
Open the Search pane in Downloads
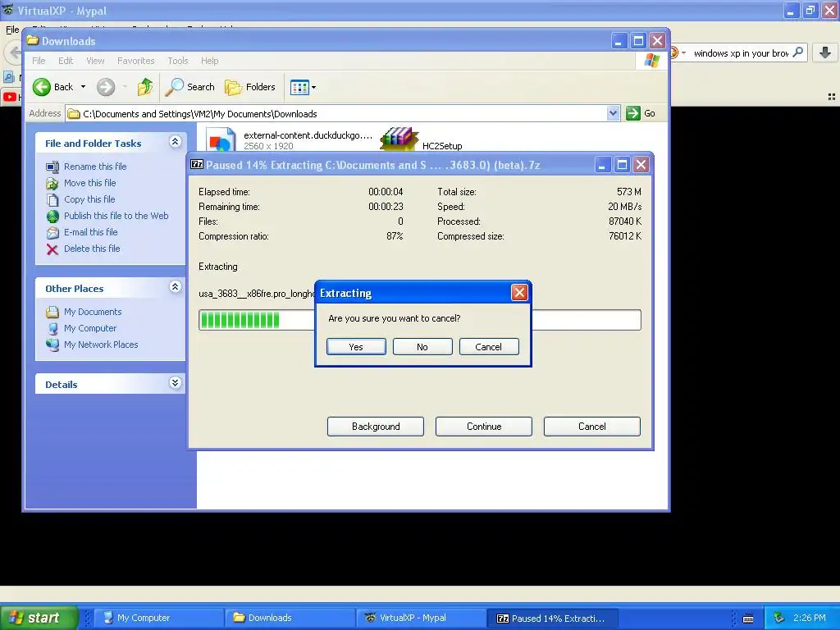189,87
